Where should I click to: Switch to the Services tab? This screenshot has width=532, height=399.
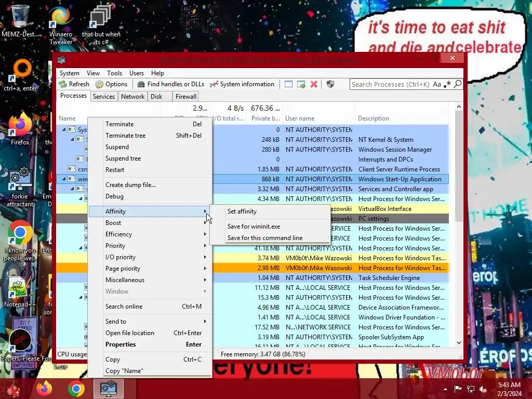click(104, 96)
